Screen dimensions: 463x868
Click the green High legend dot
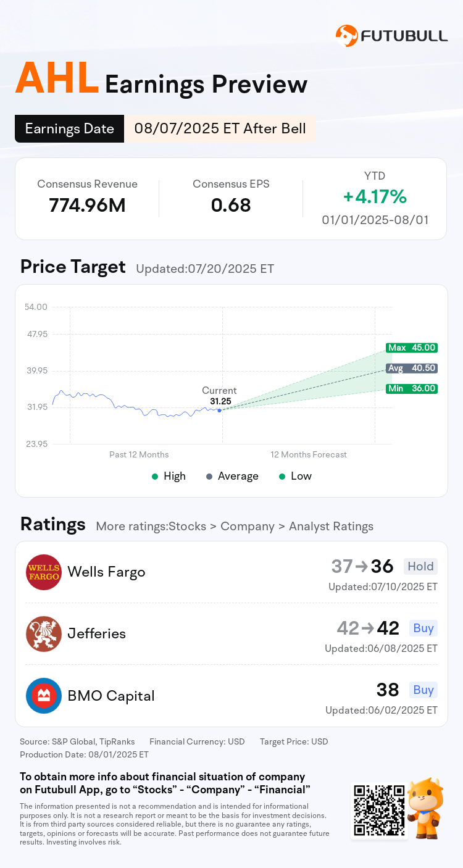tap(155, 477)
